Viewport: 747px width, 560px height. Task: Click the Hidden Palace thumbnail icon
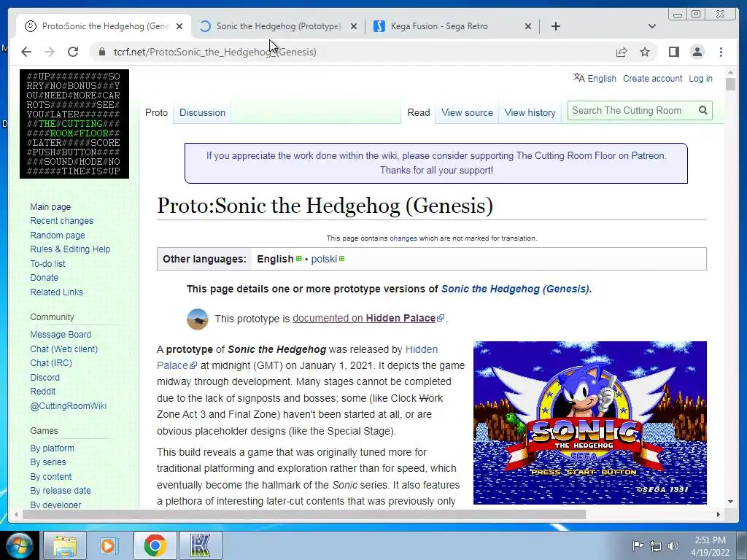pyautogui.click(x=197, y=319)
